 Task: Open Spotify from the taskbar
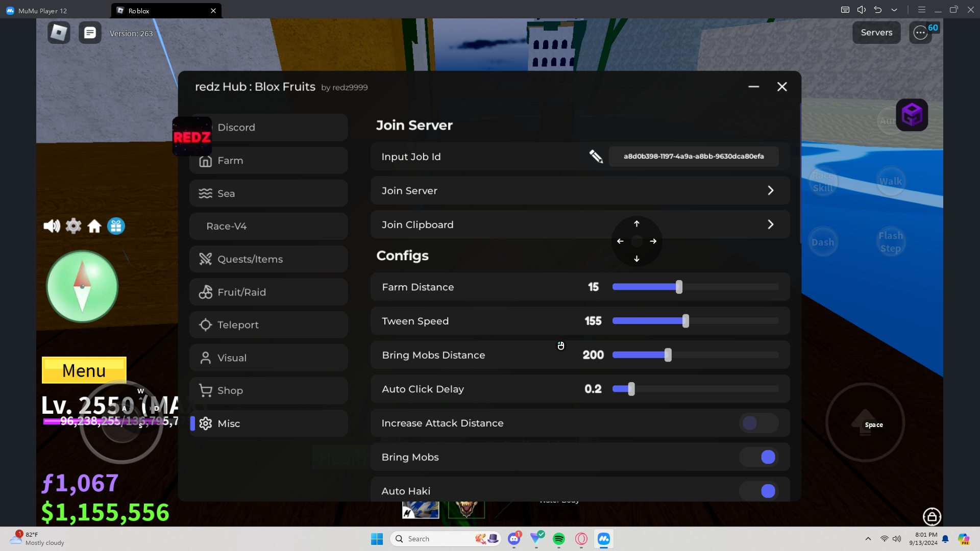click(559, 539)
